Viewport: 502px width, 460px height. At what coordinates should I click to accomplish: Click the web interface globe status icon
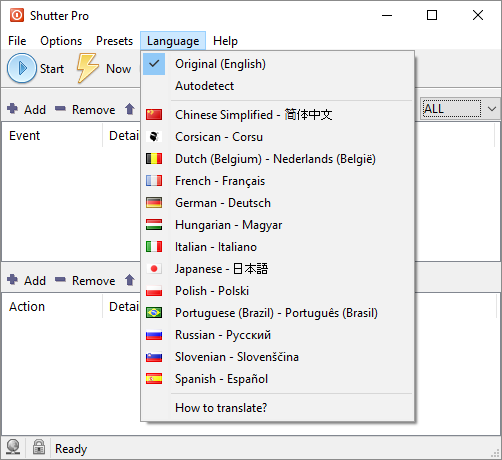click(x=13, y=448)
